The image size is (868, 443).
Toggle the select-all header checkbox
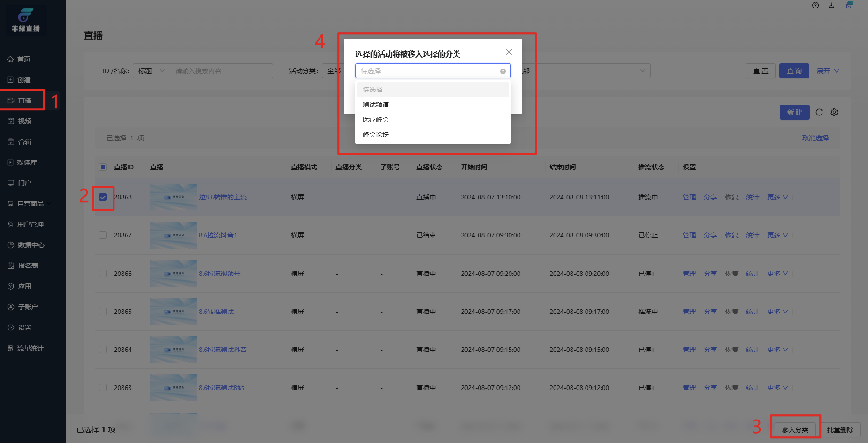point(103,167)
